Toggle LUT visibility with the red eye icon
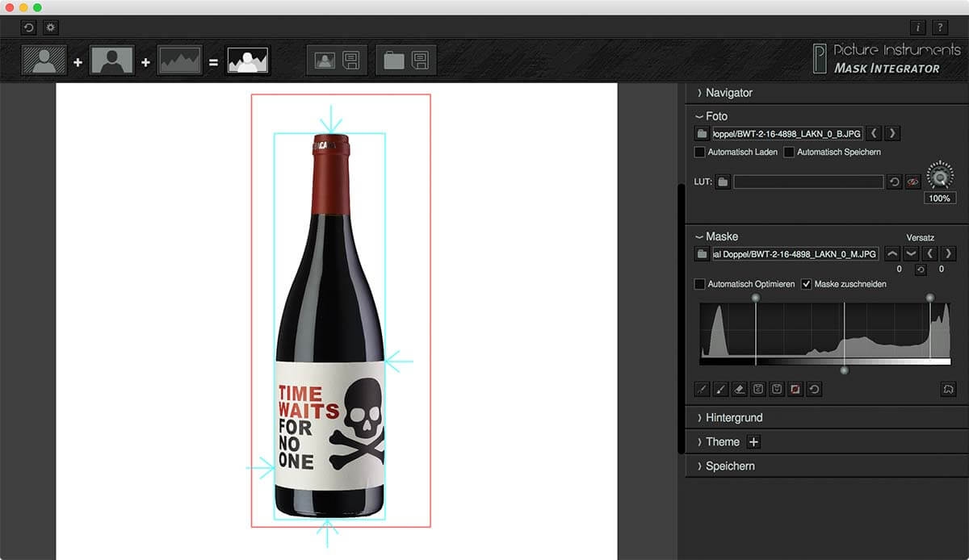The image size is (969, 560). pyautogui.click(x=913, y=182)
